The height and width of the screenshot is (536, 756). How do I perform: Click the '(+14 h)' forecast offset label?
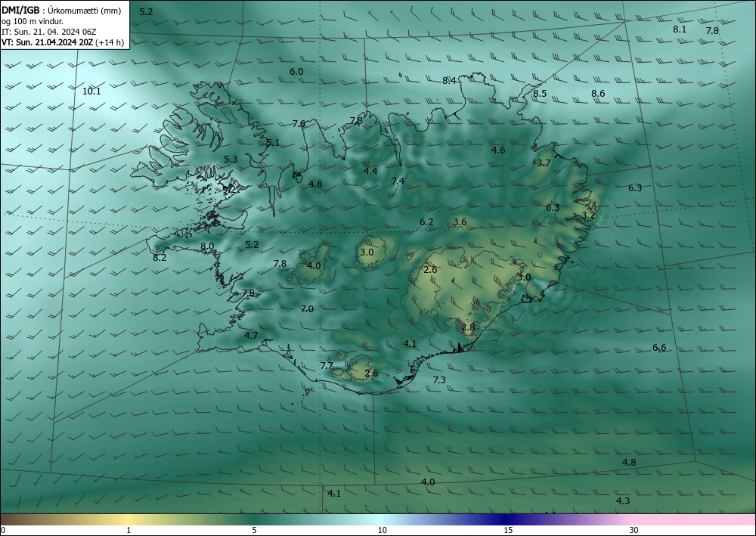110,42
